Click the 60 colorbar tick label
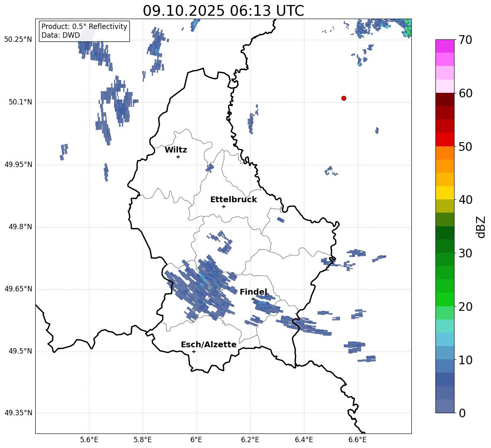 coord(465,93)
